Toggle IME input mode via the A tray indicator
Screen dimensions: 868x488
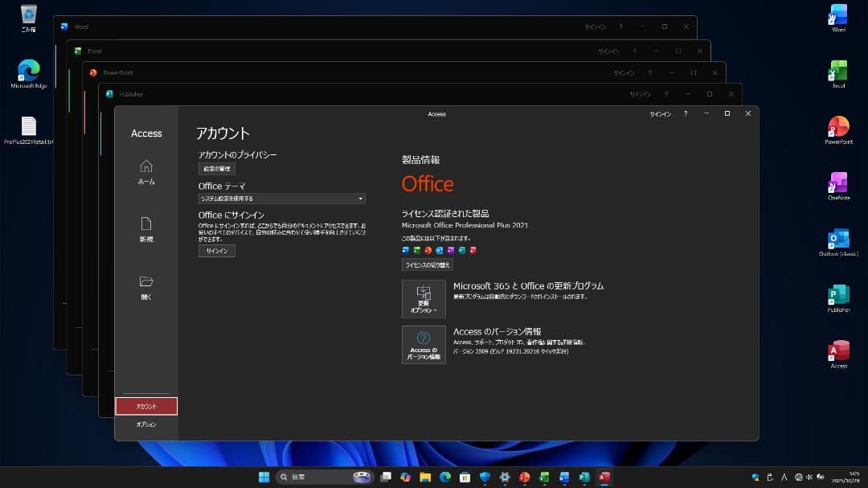click(784, 477)
